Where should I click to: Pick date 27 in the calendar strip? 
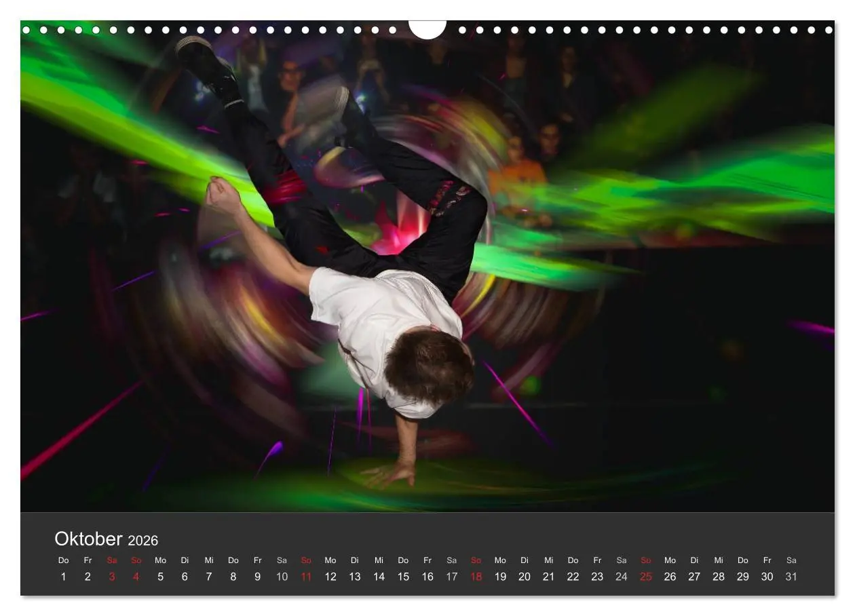(694, 577)
